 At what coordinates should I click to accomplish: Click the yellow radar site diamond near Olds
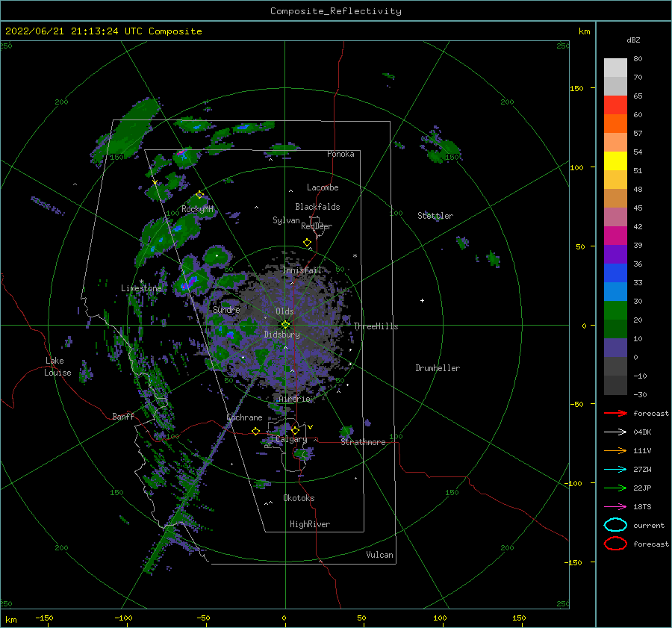(x=285, y=325)
